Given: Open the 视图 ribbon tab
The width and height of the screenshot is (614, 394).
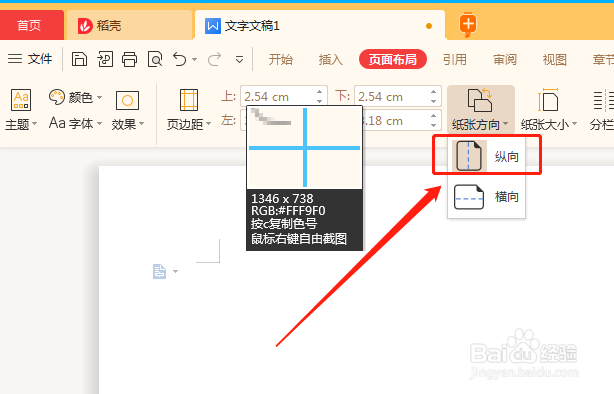Looking at the screenshot, I should 554,60.
